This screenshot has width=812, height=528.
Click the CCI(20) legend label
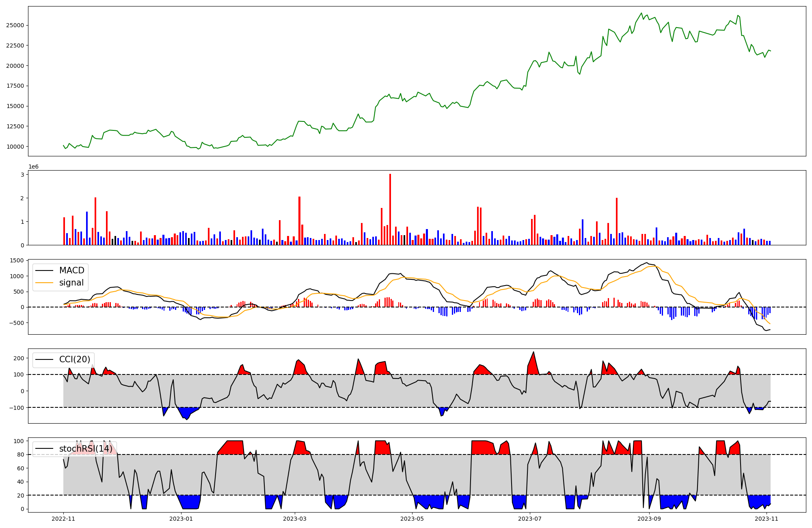(76, 359)
